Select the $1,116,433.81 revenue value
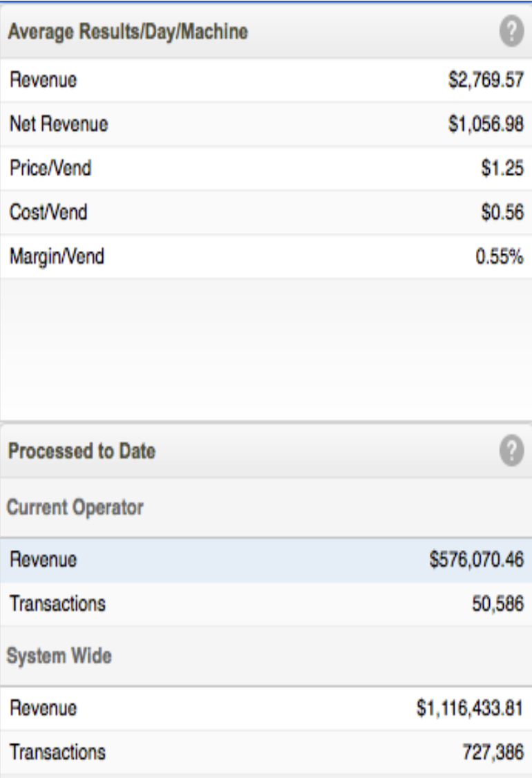Image resolution: width=532 pixels, height=778 pixels. tap(470, 708)
